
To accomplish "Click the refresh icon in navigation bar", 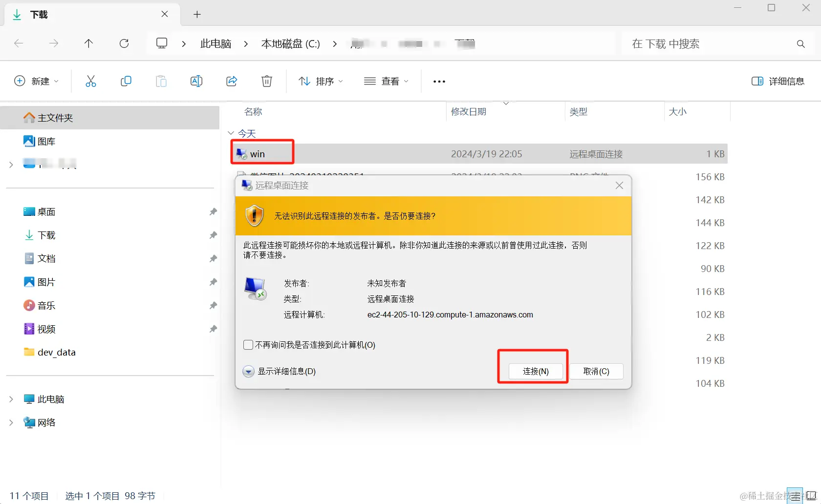I will pyautogui.click(x=124, y=43).
